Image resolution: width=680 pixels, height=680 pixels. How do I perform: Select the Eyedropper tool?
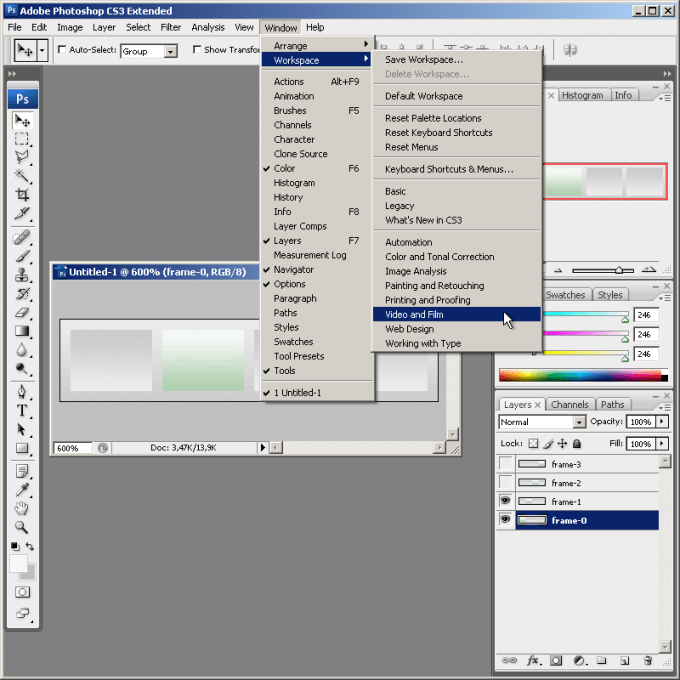pyautogui.click(x=22, y=490)
